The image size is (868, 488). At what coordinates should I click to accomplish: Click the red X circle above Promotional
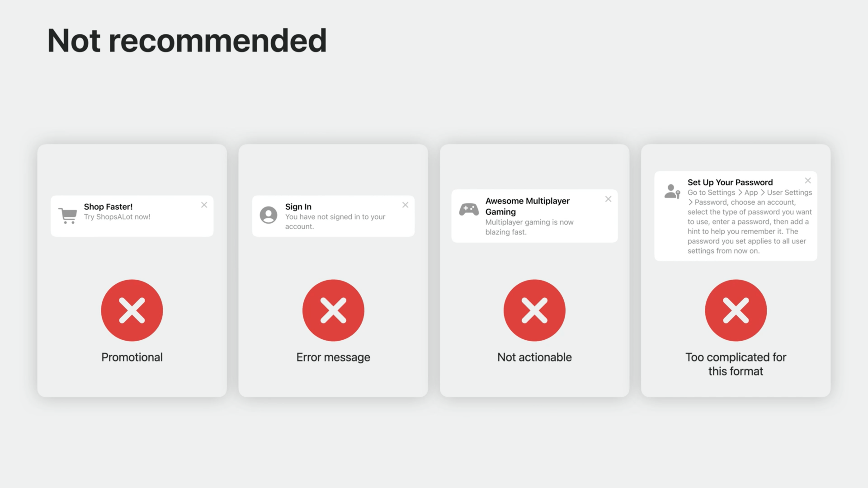pyautogui.click(x=132, y=310)
